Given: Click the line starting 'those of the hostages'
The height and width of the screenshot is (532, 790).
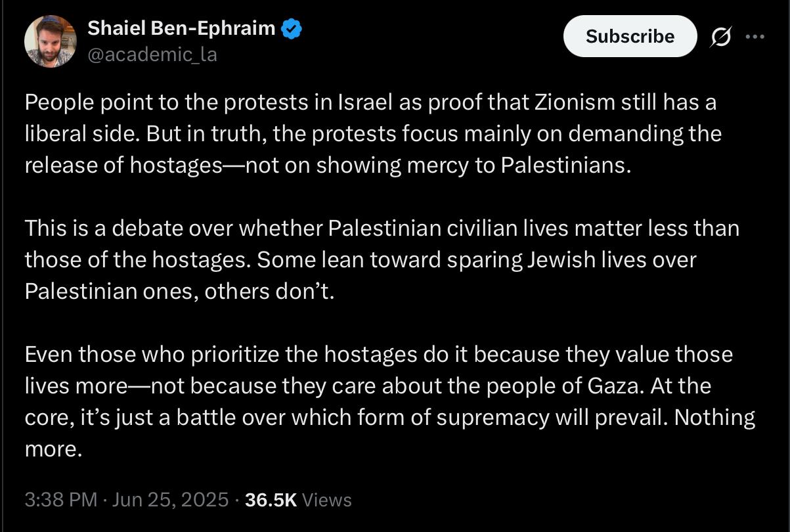Looking at the screenshot, I should (361, 259).
